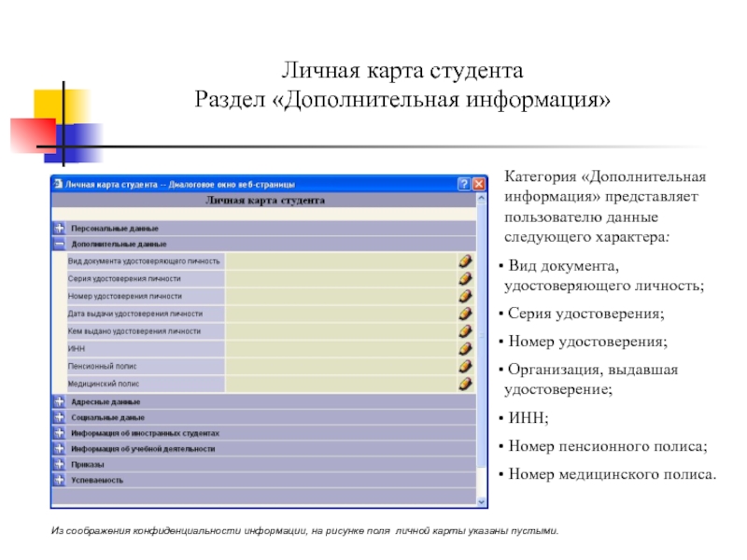This screenshot has width=747, height=560.
Task: Expand the Успеваемость section
Action: pos(59,480)
